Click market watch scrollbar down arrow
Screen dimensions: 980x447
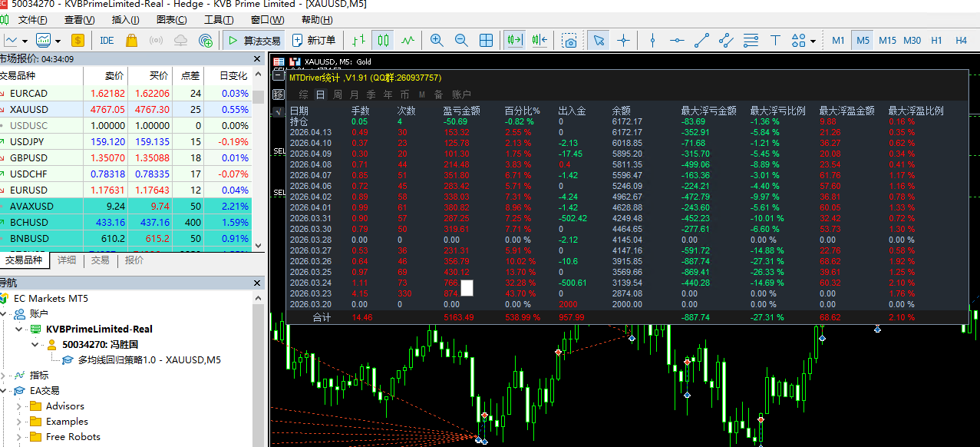pos(258,244)
